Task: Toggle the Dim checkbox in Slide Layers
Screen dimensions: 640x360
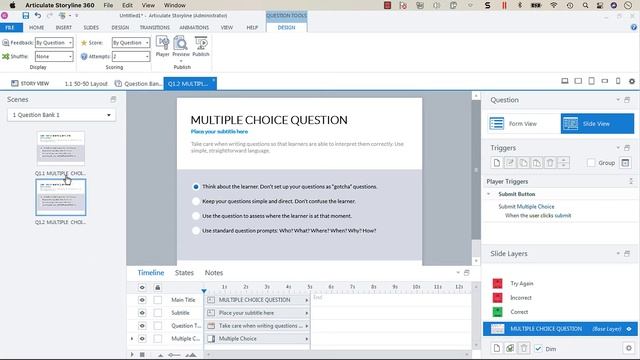Action: coord(538,349)
